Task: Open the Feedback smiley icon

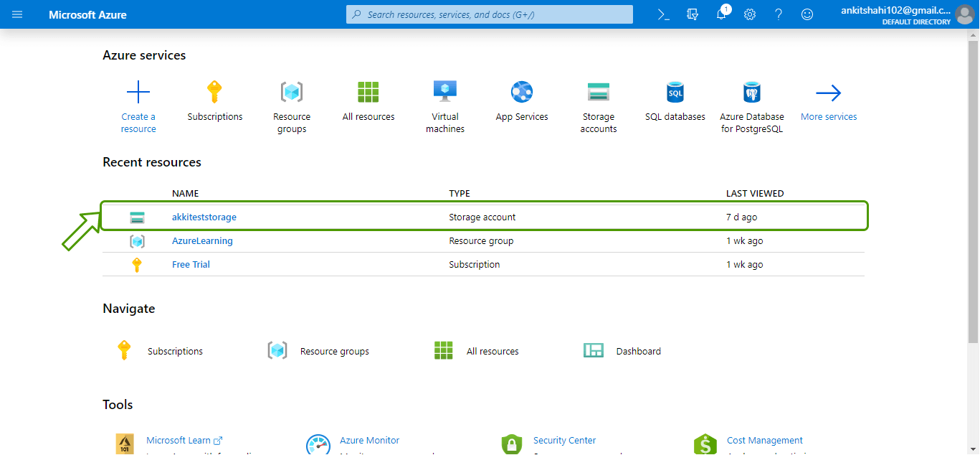Action: point(807,14)
